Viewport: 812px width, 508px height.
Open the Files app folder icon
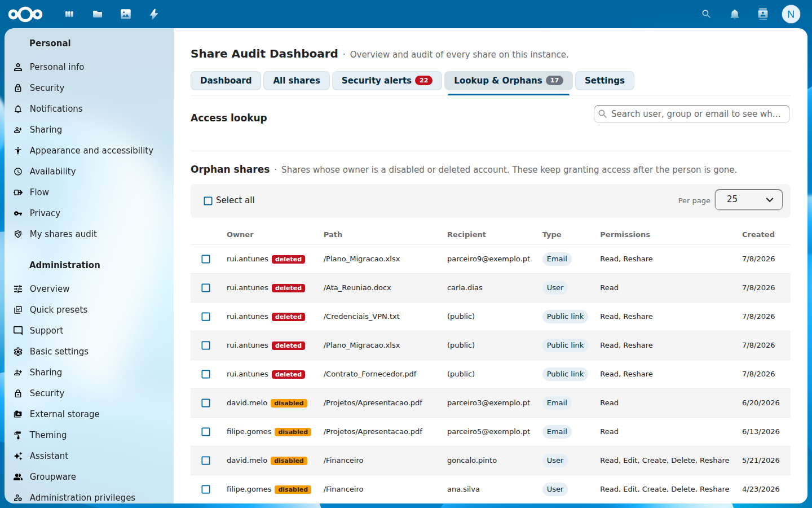click(x=98, y=14)
